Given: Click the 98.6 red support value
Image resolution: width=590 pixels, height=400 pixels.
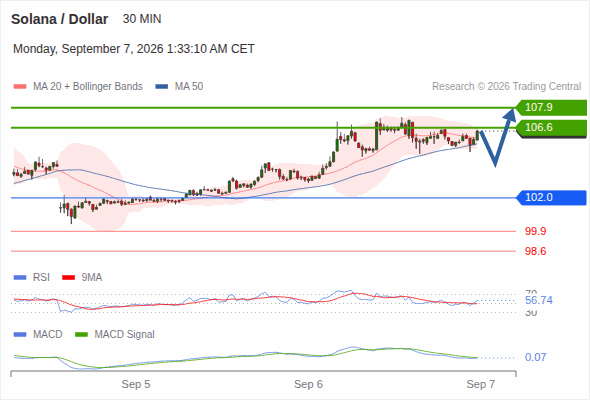Looking at the screenshot, I should (x=535, y=251).
